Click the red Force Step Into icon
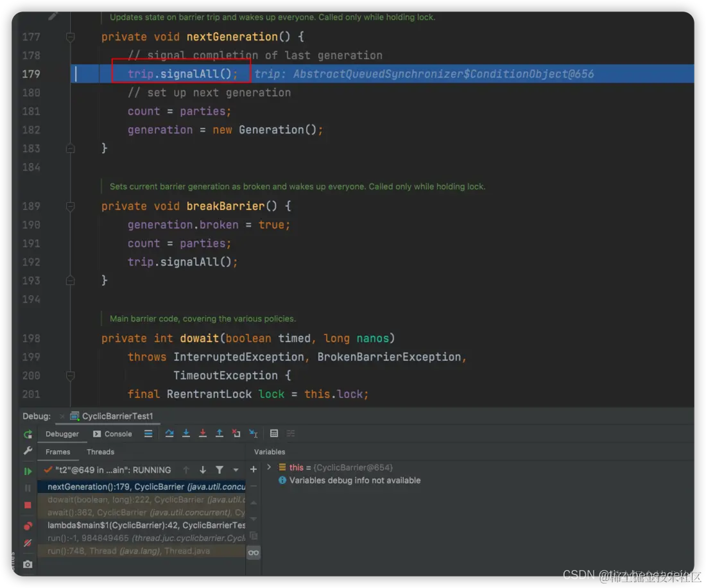The image size is (706, 588). 203,433
